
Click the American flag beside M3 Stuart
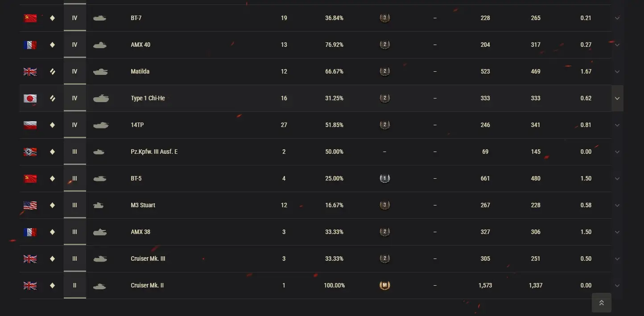tap(30, 205)
